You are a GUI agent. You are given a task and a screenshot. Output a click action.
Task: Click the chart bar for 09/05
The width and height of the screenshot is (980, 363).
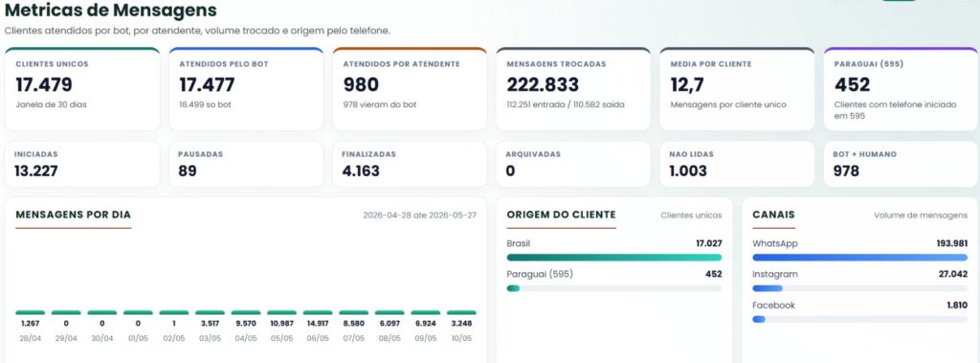pyautogui.click(x=426, y=312)
